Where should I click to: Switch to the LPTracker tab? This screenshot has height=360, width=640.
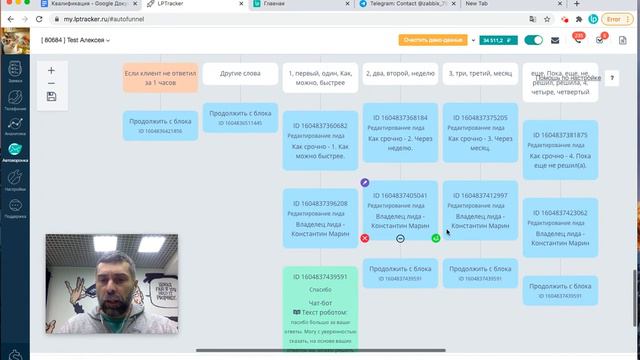tap(195, 4)
